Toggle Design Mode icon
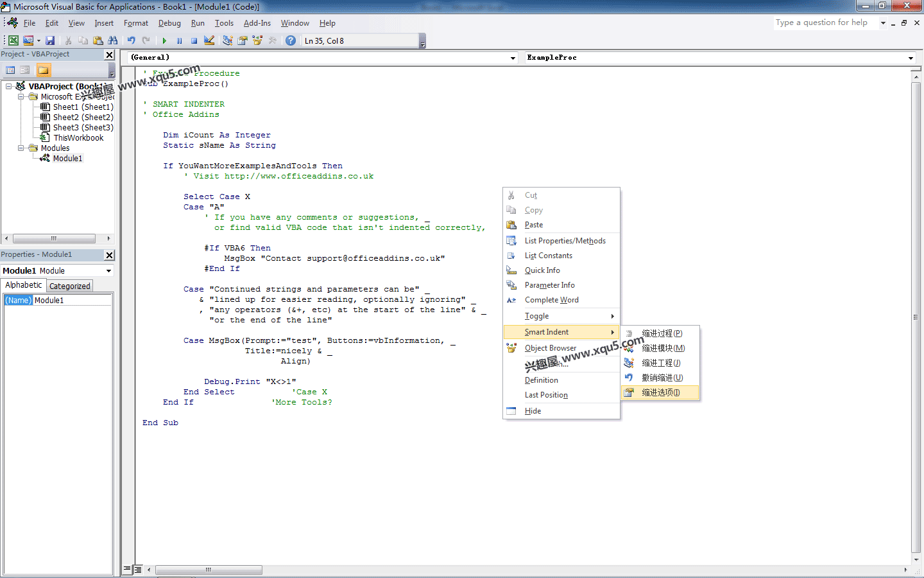The height and width of the screenshot is (578, 924). [209, 40]
